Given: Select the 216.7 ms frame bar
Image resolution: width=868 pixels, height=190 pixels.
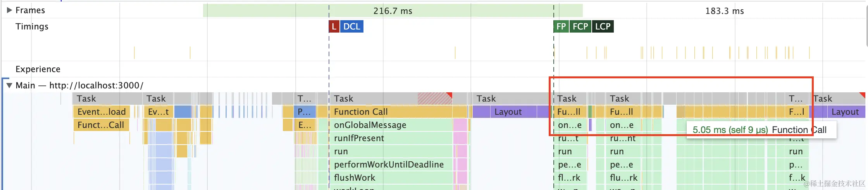Looking at the screenshot, I should [392, 11].
